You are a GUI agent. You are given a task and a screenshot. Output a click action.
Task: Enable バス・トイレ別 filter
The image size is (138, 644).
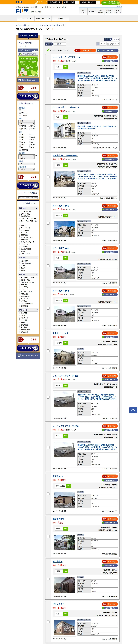pos(20,211)
